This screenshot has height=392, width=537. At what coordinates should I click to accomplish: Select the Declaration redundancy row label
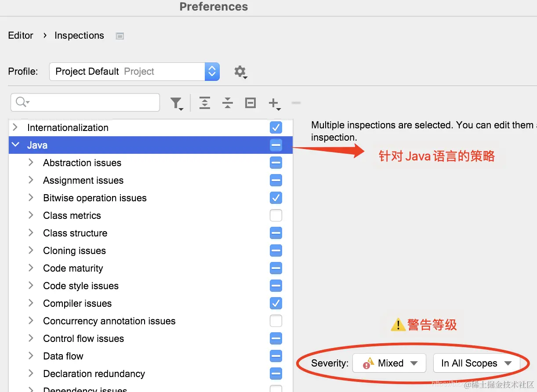[94, 374]
